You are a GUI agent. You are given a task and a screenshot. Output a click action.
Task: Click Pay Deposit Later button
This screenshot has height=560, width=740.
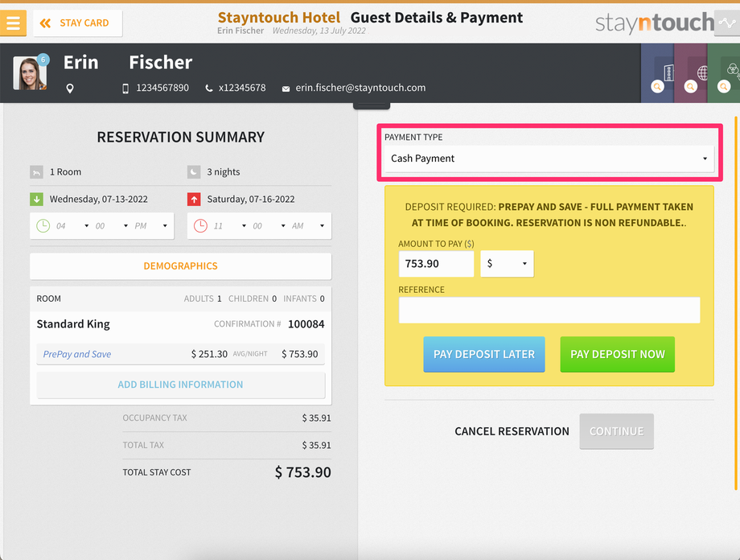click(x=483, y=354)
